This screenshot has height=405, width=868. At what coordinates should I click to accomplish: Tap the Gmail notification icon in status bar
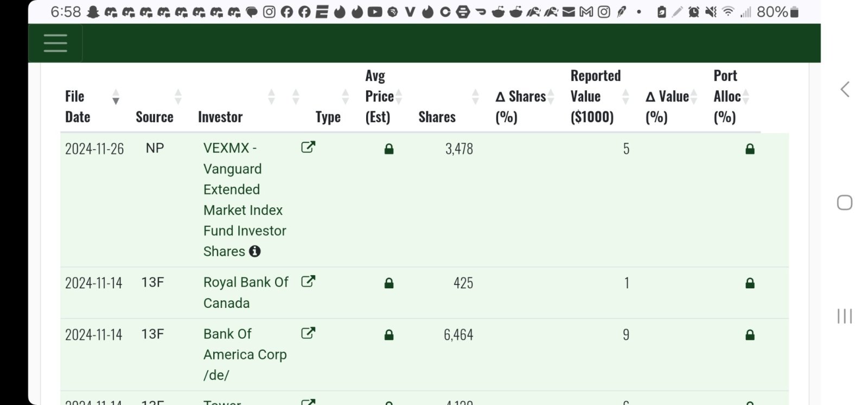[x=586, y=12]
